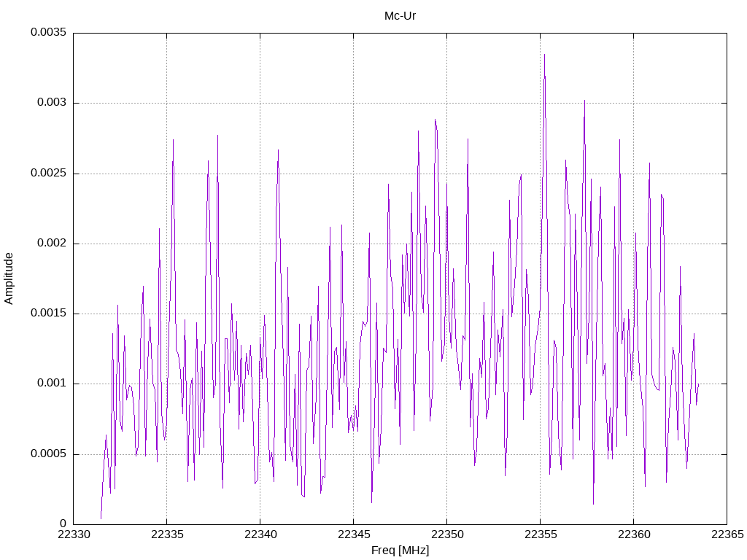747x560 pixels.
Task: Click the 0.001 y-axis tick label
Action: pyautogui.click(x=52, y=383)
